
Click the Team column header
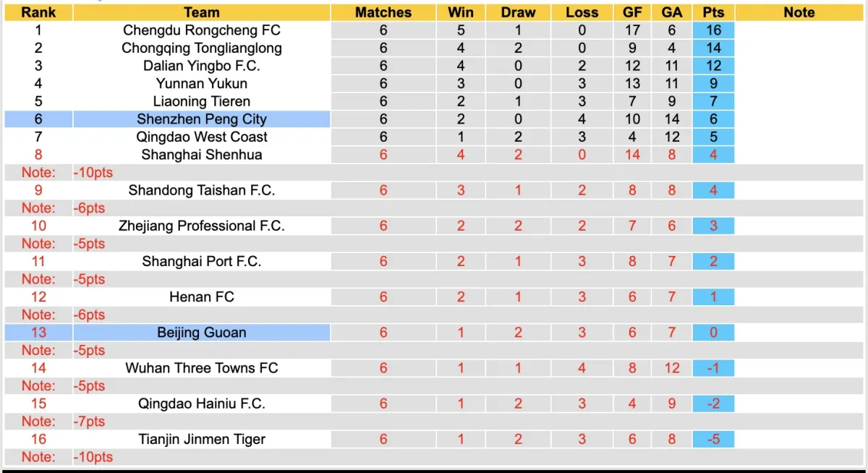pos(202,12)
